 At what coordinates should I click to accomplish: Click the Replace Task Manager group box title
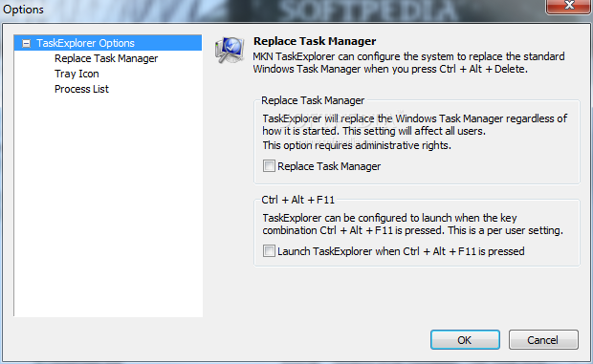click(313, 100)
